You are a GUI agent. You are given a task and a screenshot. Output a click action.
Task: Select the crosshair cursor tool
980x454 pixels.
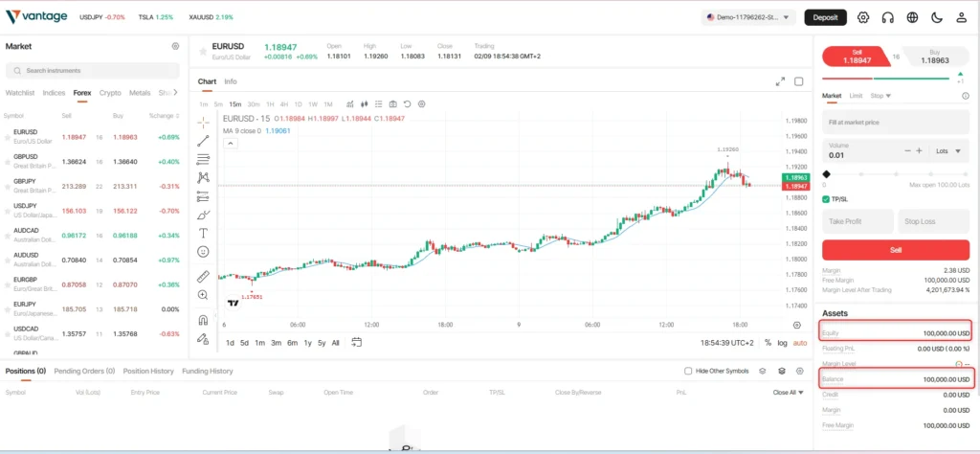203,123
